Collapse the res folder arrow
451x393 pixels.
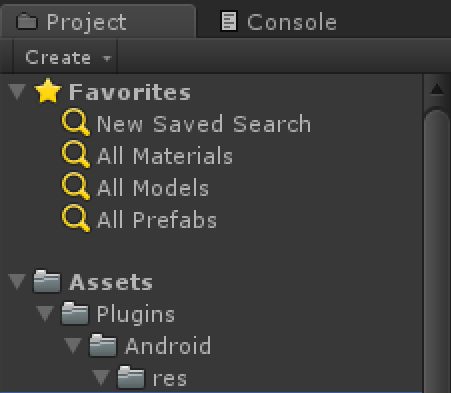(101, 377)
